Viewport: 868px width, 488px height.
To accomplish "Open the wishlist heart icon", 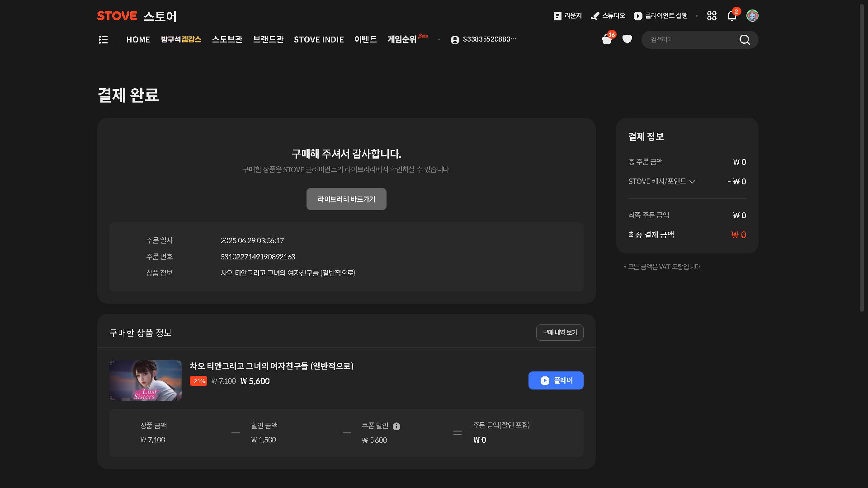I will (627, 39).
